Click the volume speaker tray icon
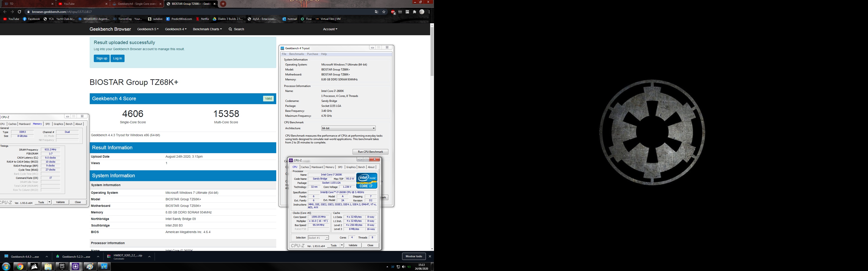Screen dimensions: 868x271 coord(404,267)
